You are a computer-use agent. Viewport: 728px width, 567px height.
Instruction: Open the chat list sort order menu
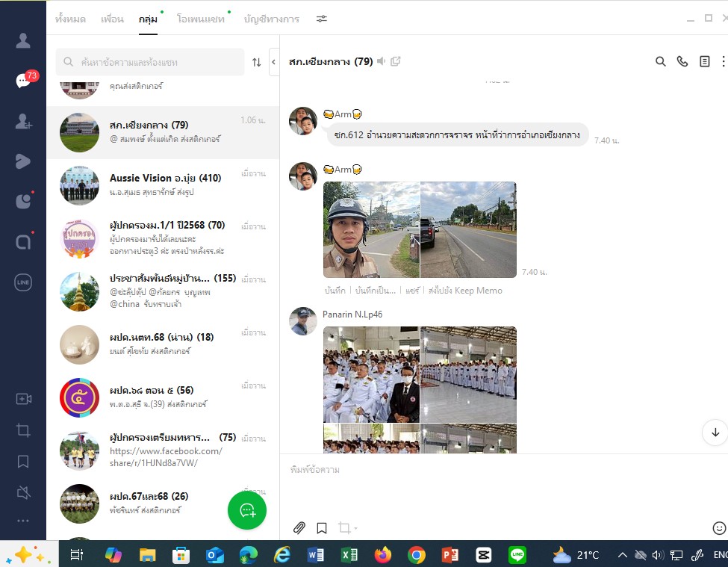(x=256, y=63)
